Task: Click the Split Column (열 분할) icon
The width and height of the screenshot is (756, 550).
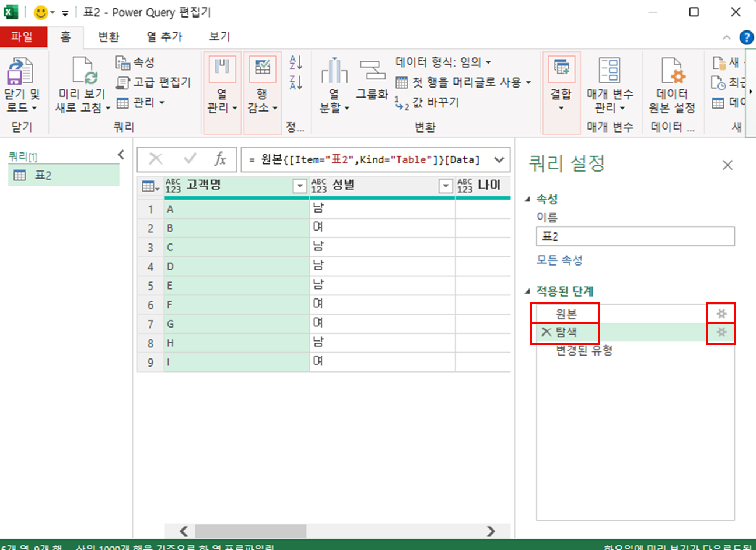Action: point(334,71)
